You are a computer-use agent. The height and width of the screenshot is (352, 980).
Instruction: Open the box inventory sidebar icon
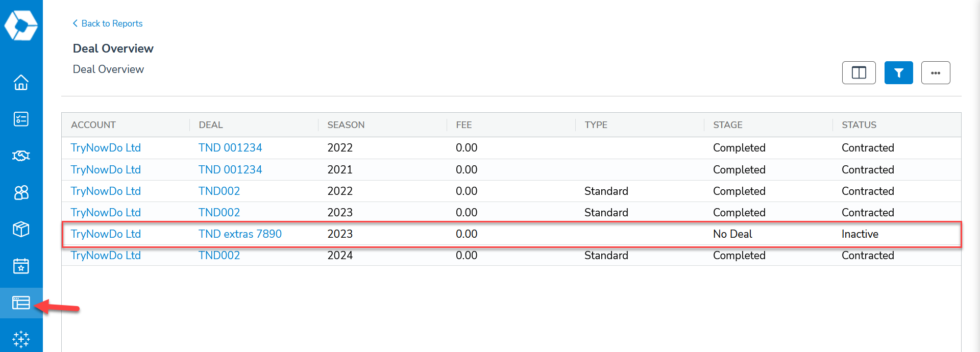(21, 229)
